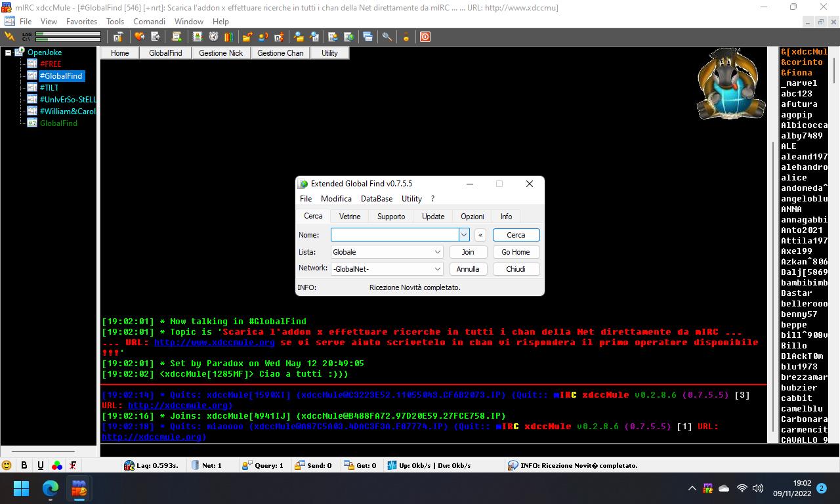
Task: Click the red power toolbar icon
Action: pos(425,37)
